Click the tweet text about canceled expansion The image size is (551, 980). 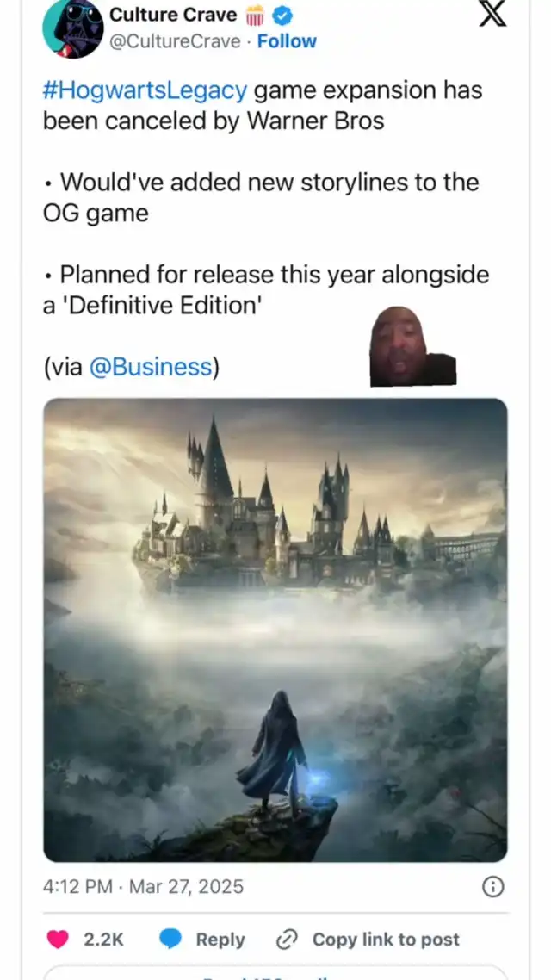(263, 106)
